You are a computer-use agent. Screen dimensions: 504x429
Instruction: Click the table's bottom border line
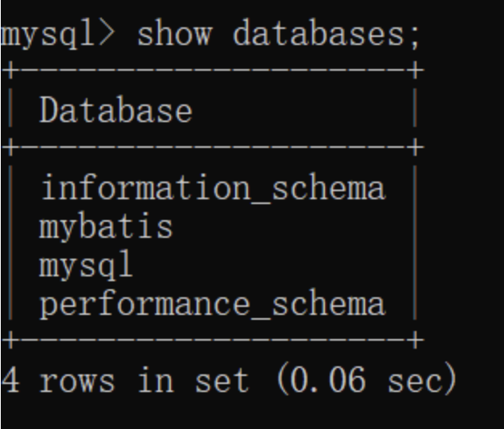point(209,341)
